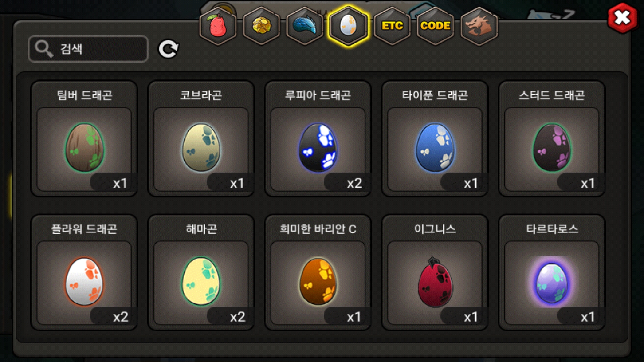Pick the 타이푼 드래곤 blue egg

435,139
